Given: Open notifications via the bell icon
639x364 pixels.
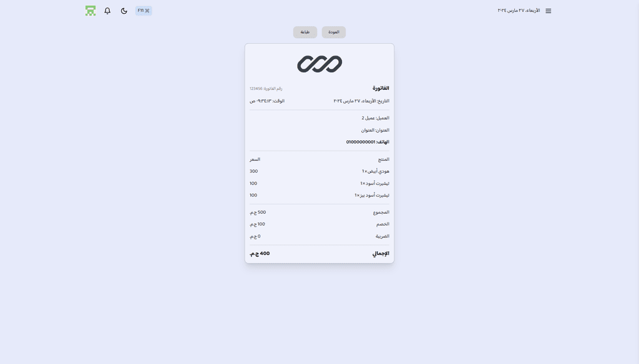Looking at the screenshot, I should (107, 11).
